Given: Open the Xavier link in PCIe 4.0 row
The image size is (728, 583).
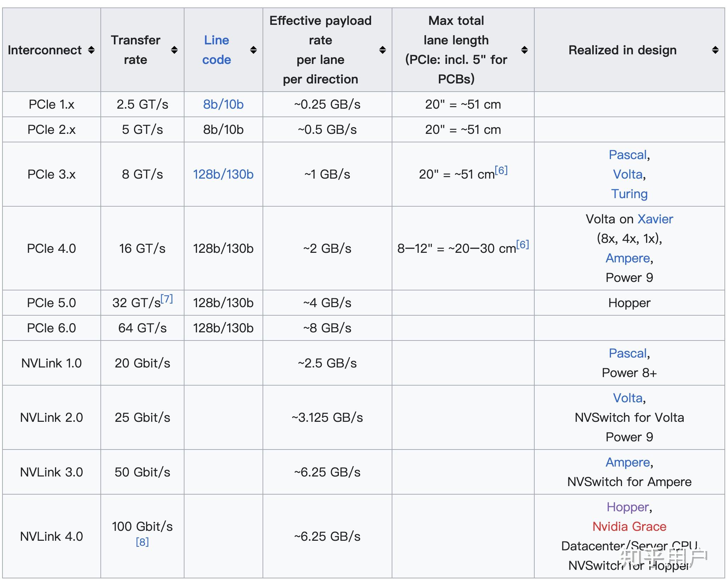Looking at the screenshot, I should pyautogui.click(x=656, y=219).
